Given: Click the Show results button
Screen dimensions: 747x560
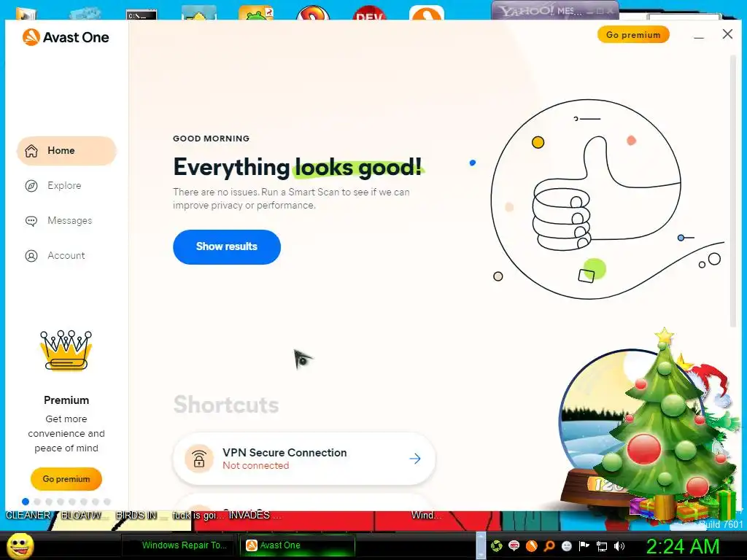Looking at the screenshot, I should pos(227,246).
